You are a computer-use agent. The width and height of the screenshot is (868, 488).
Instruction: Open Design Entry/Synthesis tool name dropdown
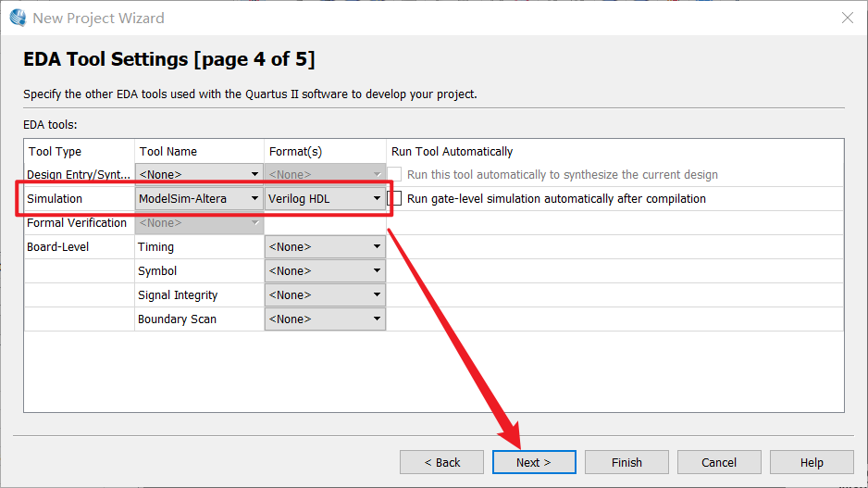199,174
